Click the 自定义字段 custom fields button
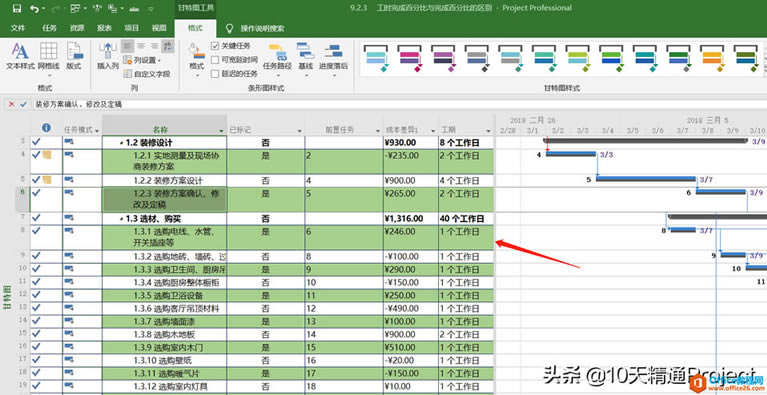The image size is (767, 395). pos(147,74)
